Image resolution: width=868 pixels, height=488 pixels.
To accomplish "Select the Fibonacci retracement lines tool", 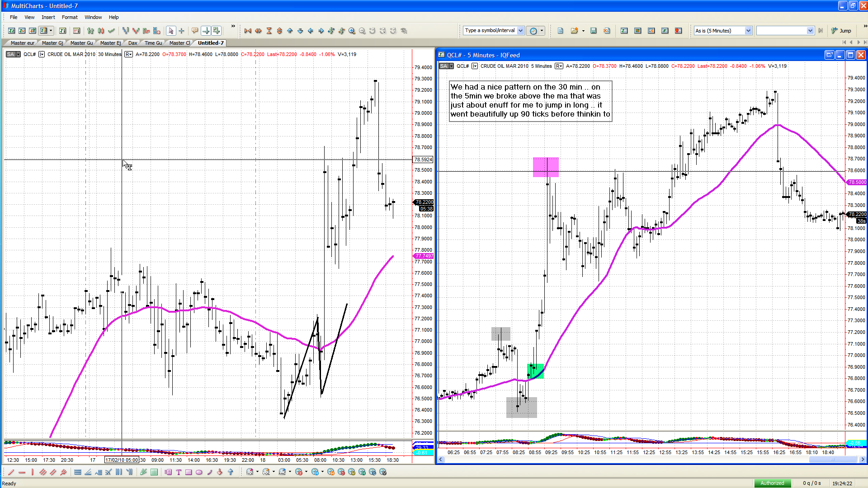I will (x=78, y=472).
